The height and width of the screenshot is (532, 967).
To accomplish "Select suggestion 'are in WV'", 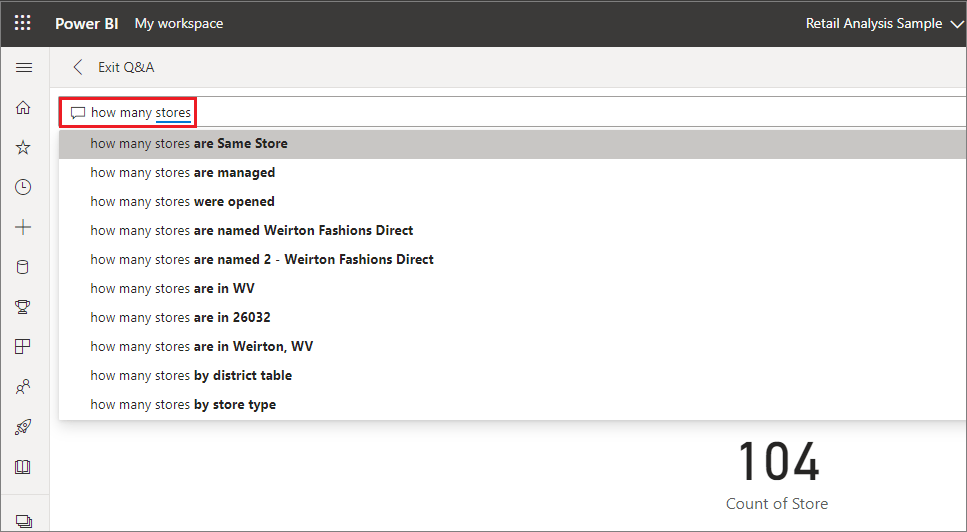I will click(x=513, y=289).
